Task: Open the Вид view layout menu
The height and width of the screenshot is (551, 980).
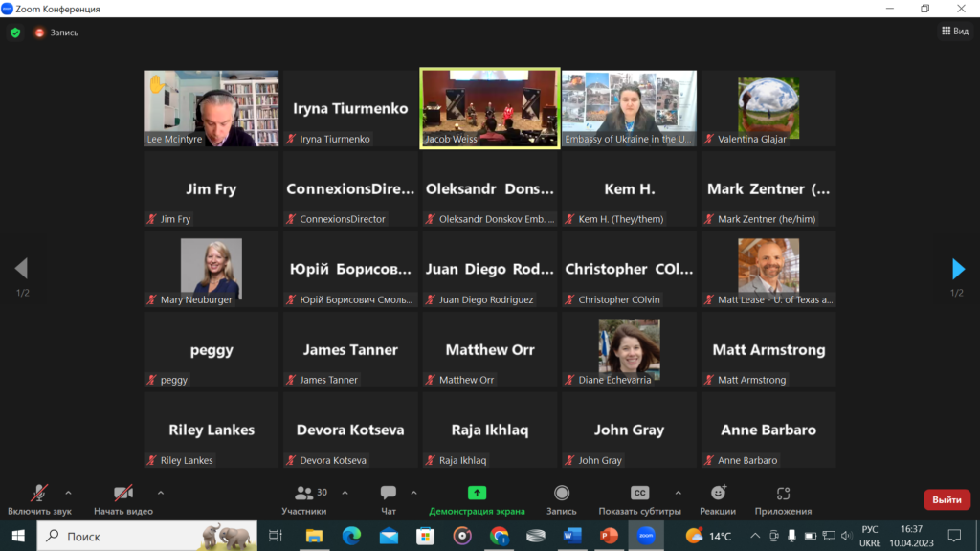Action: [954, 32]
